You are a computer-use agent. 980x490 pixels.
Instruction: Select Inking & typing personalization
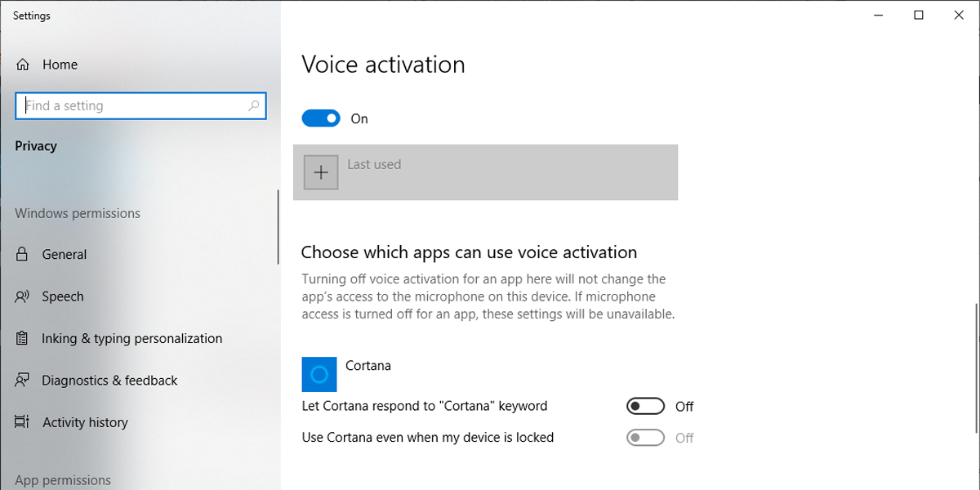click(x=131, y=338)
